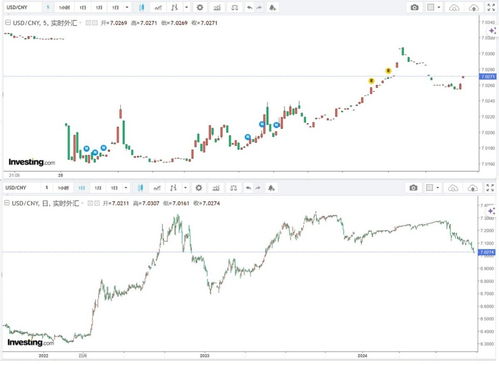The height and width of the screenshot is (365, 499).
Task: Collapse the top USD/CNY 5 legend box
Action: click(x=8, y=23)
